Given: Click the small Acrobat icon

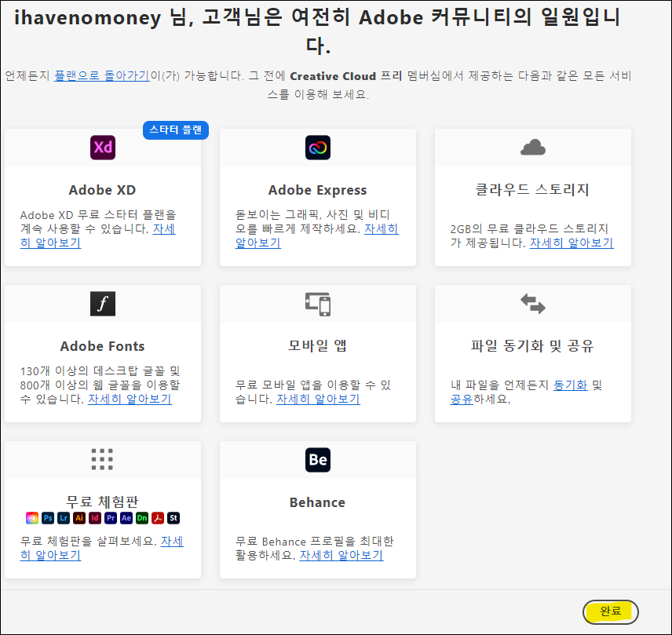Looking at the screenshot, I should (158, 518).
